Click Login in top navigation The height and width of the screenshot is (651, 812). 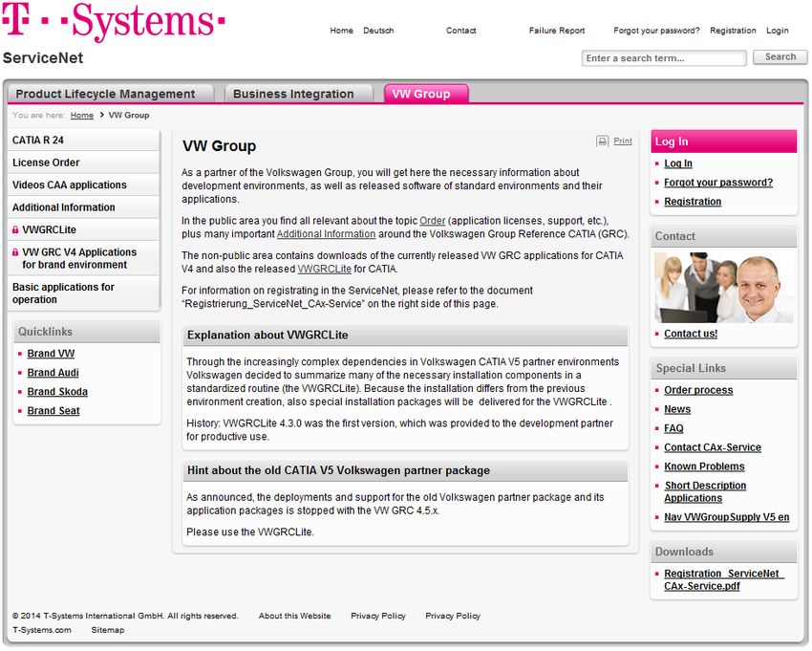778,31
